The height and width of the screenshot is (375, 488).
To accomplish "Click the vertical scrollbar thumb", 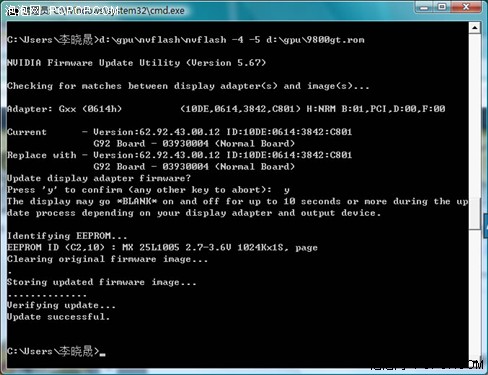I will [475, 213].
